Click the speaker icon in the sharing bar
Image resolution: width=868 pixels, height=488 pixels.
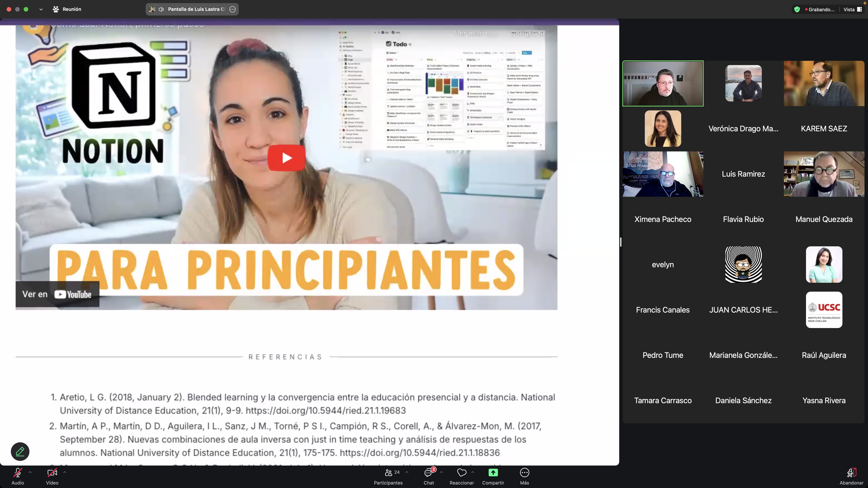pyautogui.click(x=161, y=9)
